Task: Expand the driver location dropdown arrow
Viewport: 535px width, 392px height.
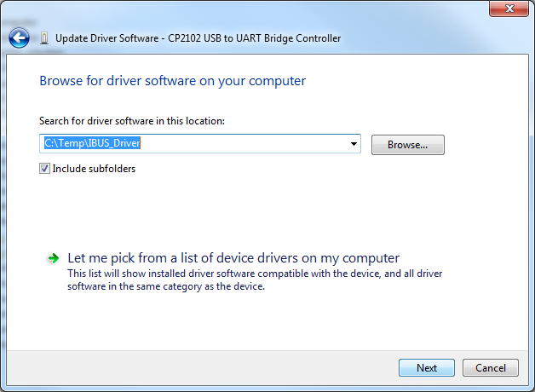Action: click(354, 144)
